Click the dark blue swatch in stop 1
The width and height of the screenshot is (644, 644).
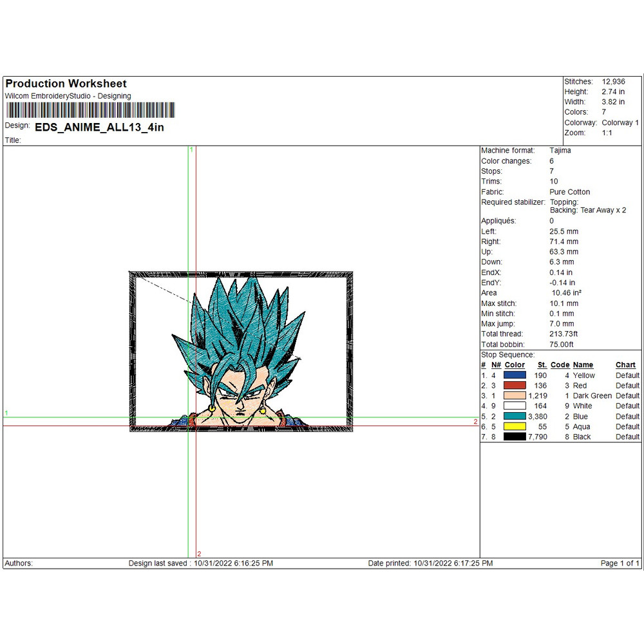[x=515, y=375]
